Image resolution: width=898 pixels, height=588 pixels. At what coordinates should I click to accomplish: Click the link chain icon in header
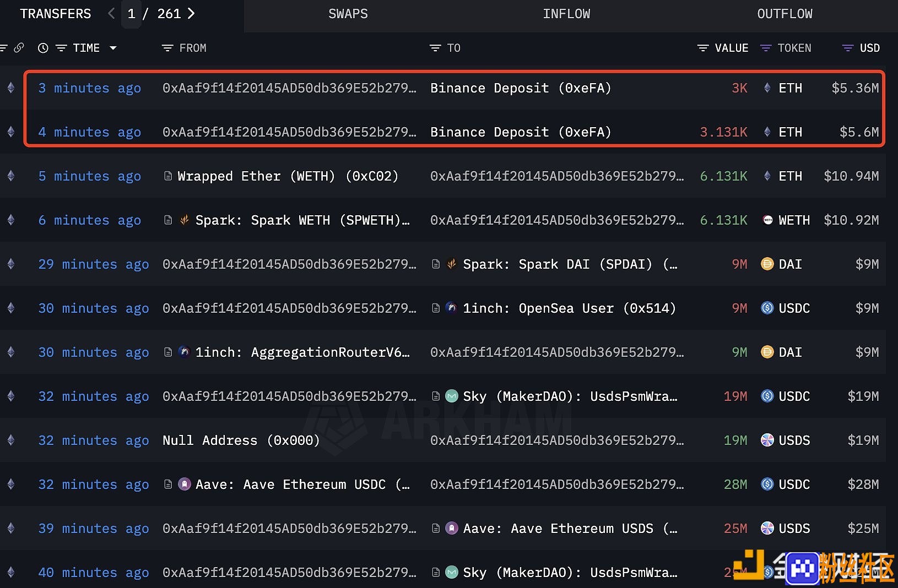click(x=19, y=48)
